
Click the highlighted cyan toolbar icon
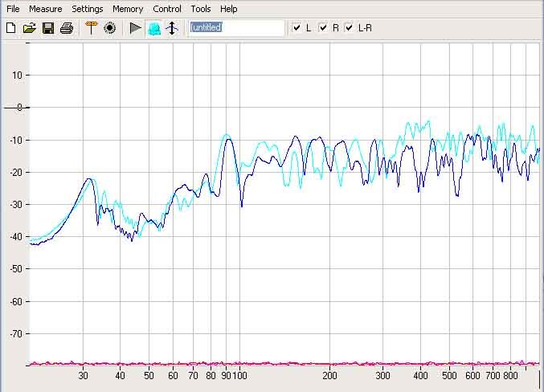[153, 28]
